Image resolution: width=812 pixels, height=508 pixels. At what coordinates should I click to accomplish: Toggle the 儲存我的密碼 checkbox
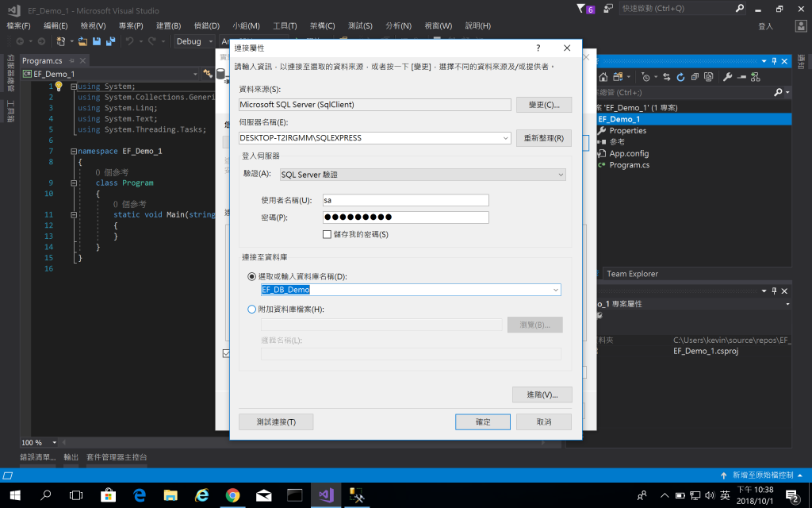coord(327,234)
